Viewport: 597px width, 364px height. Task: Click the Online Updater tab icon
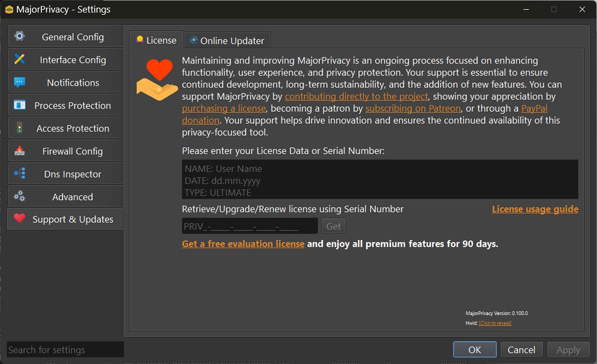point(194,40)
